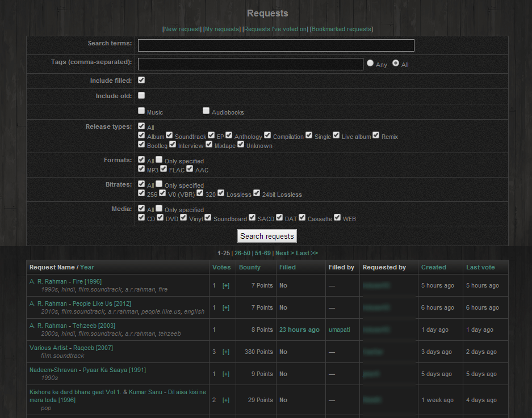Uncheck the AAC format checkbox
Image resolution: width=532 pixels, height=418 pixels.
(x=190, y=168)
